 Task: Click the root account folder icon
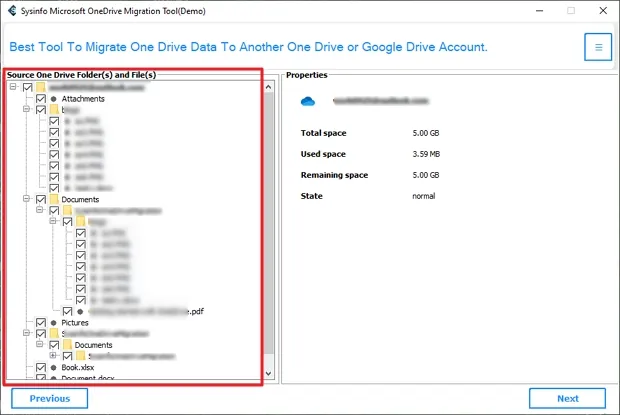[40, 88]
